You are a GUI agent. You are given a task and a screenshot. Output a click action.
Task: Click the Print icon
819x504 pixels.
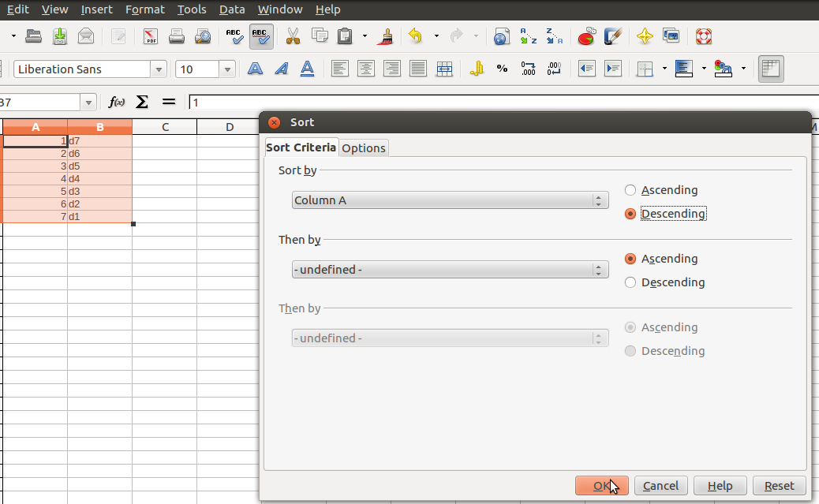[x=177, y=36]
